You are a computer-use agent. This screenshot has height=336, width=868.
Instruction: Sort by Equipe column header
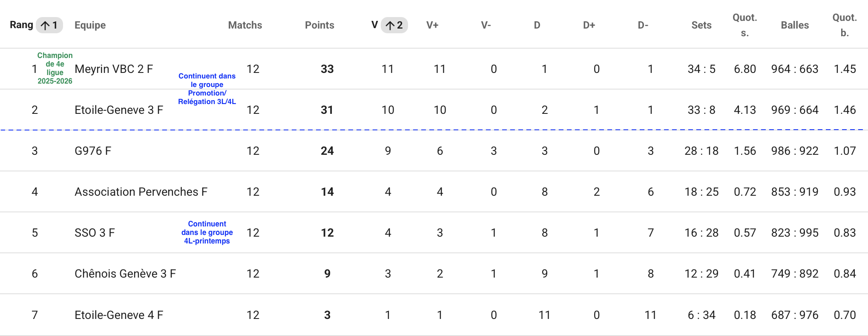(90, 25)
